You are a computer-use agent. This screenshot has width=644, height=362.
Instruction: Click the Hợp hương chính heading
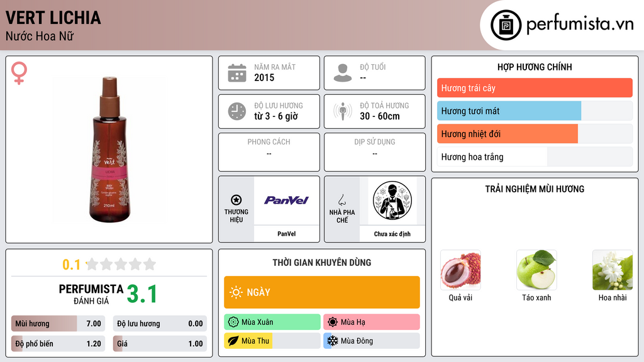click(535, 67)
